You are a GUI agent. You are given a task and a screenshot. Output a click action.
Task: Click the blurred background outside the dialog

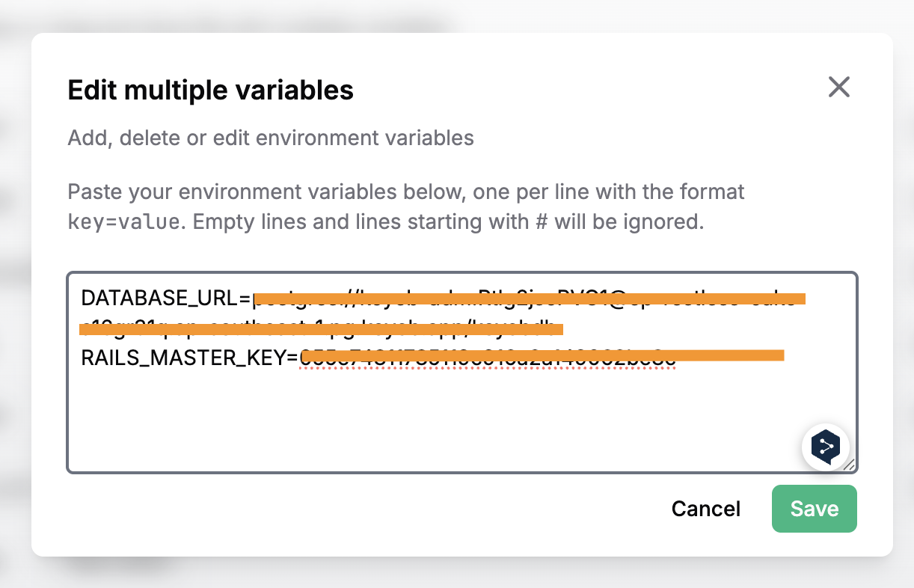point(13,299)
